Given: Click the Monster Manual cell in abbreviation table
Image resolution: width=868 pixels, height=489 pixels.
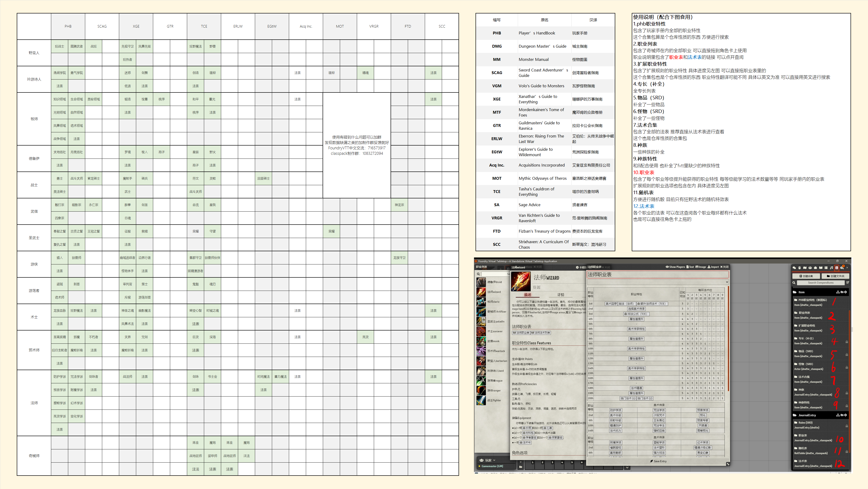Looking at the screenshot, I should coord(544,59).
